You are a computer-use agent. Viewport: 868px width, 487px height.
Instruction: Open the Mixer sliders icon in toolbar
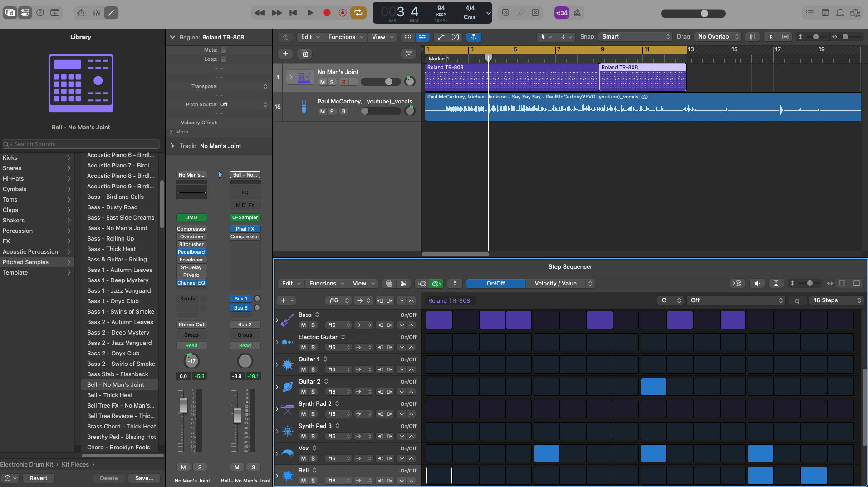(97, 13)
